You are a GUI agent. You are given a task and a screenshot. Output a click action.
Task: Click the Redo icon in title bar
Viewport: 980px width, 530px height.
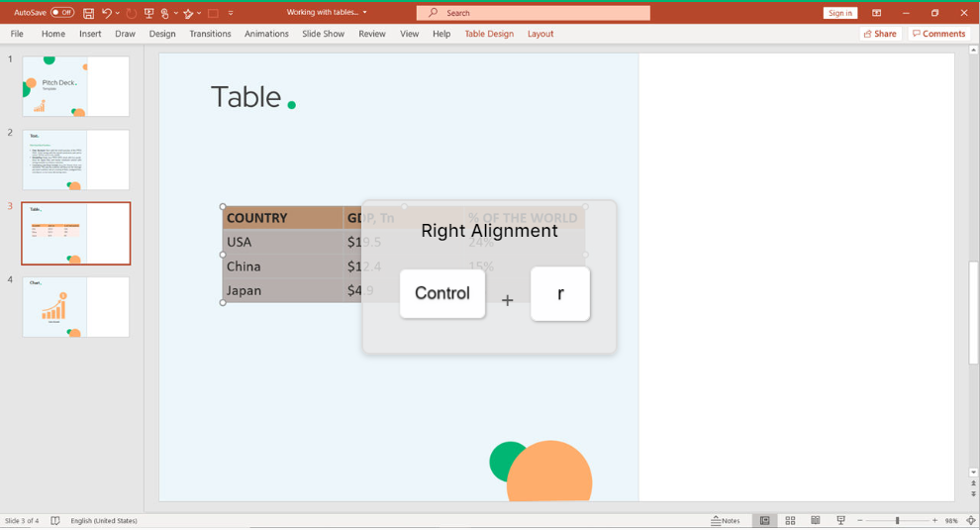point(131,13)
